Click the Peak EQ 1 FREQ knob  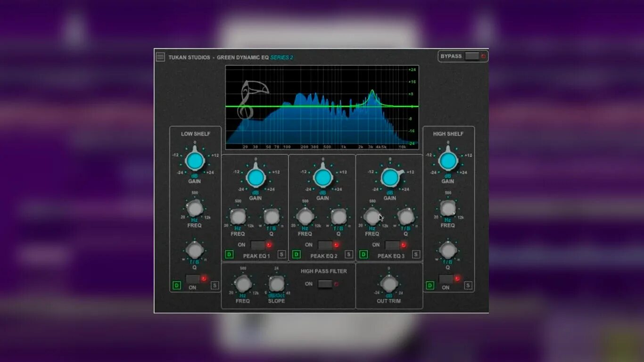[x=238, y=217]
